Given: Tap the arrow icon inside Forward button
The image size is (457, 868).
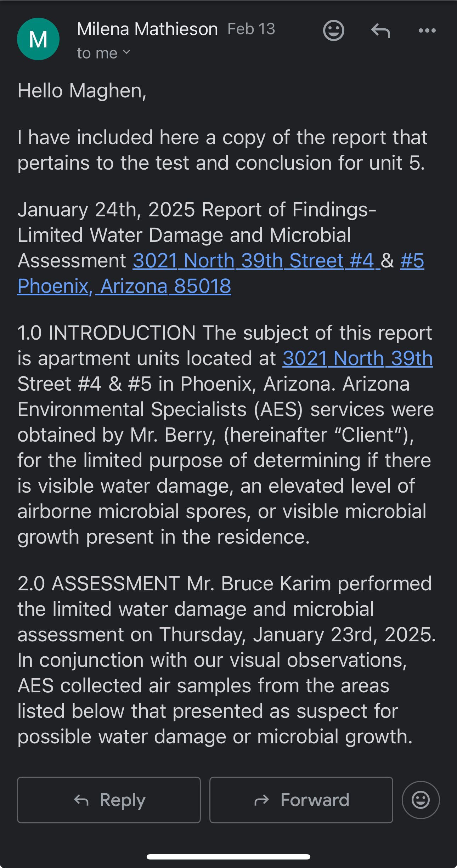Looking at the screenshot, I should tap(262, 800).
